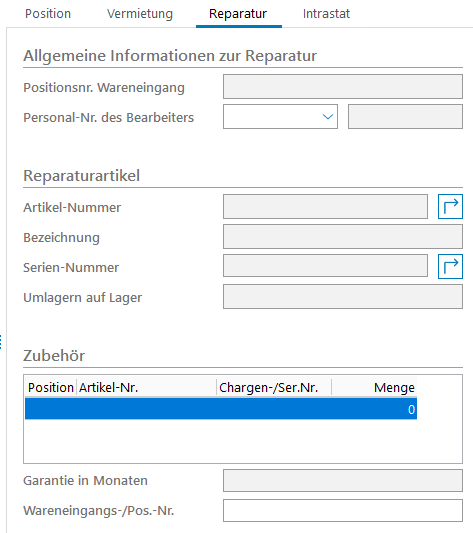Switch to the Vermietung tab
Screen dimensions: 473x533
click(x=140, y=14)
